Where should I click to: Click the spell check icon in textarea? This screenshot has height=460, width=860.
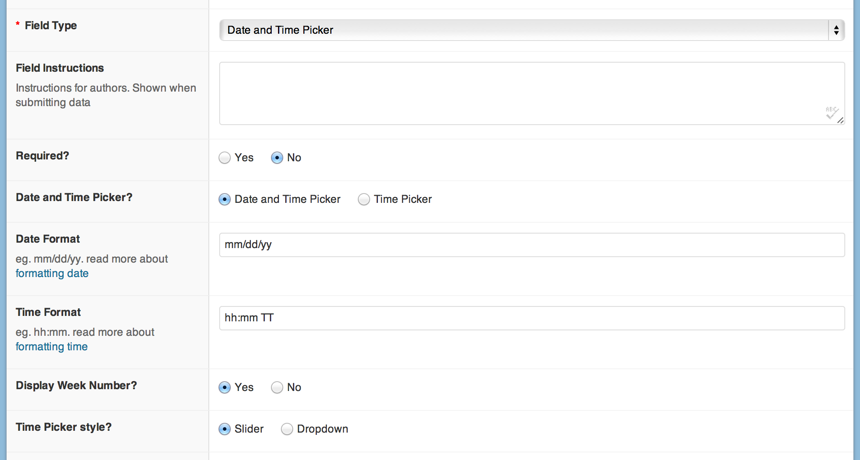click(830, 112)
